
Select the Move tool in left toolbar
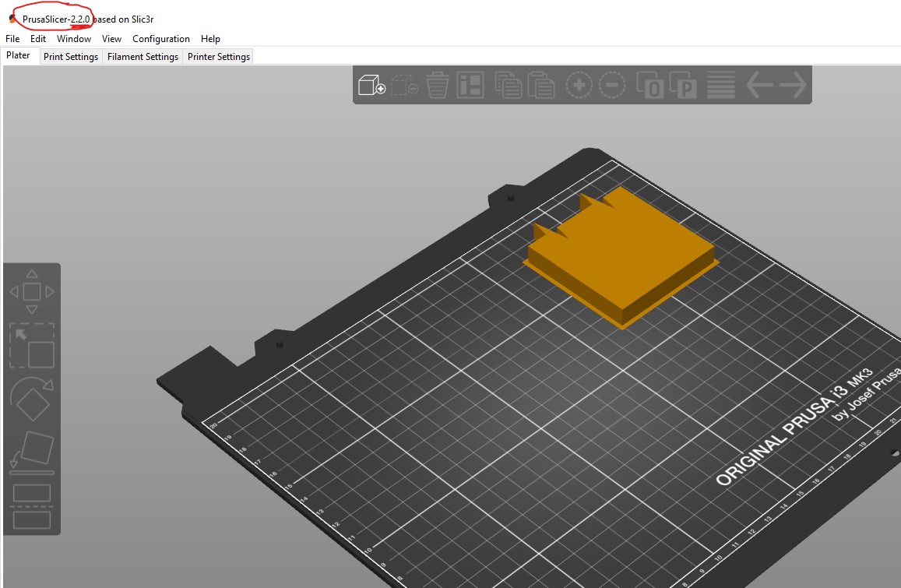[32, 292]
